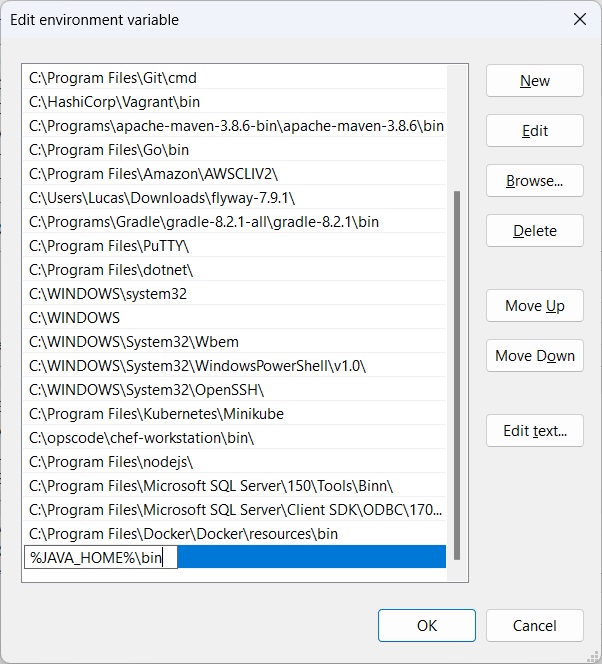Image resolution: width=602 pixels, height=664 pixels.
Task: Open Edit text... mode
Action: point(534,431)
